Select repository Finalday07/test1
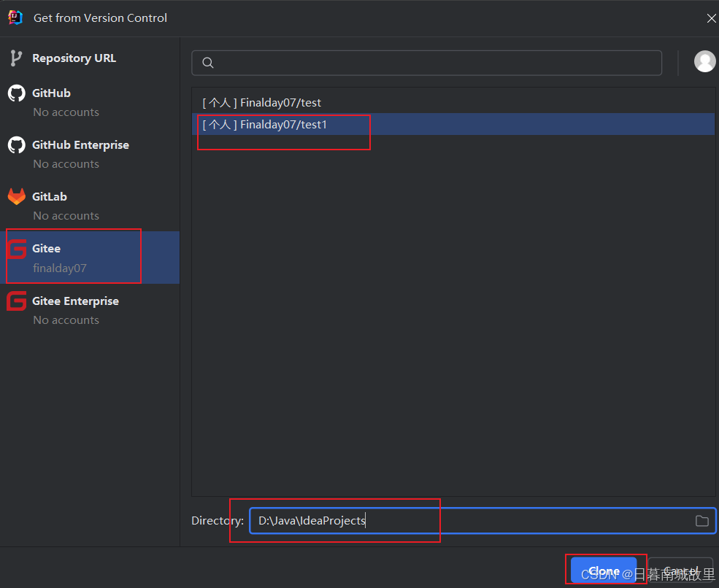Screen dimensions: 719x588 [453, 124]
